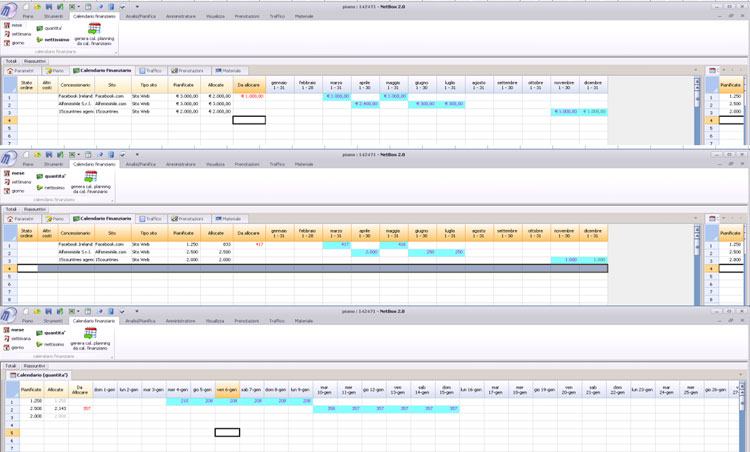Open the export icon dropdown arrow in the middle window's toolbar
Screen dimensions: 750x452
click(78, 155)
